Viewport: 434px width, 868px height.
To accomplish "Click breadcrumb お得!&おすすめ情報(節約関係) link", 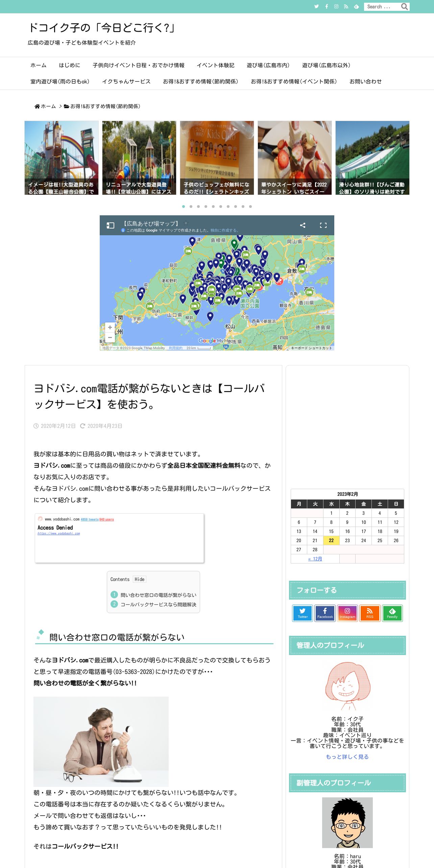I will [102, 106].
